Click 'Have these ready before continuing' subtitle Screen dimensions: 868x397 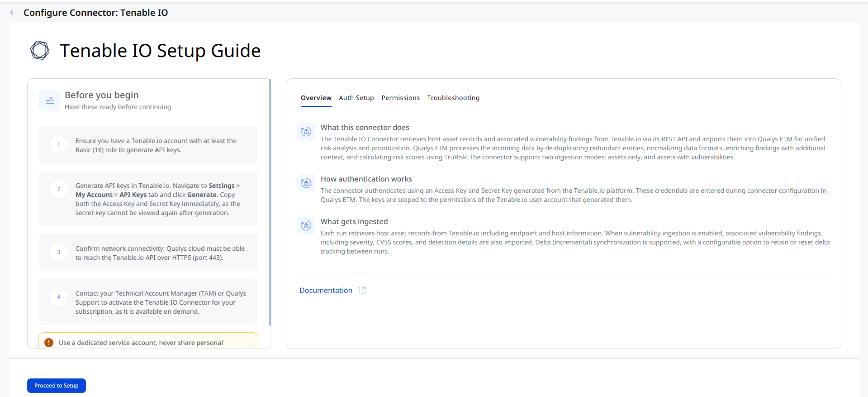point(118,107)
